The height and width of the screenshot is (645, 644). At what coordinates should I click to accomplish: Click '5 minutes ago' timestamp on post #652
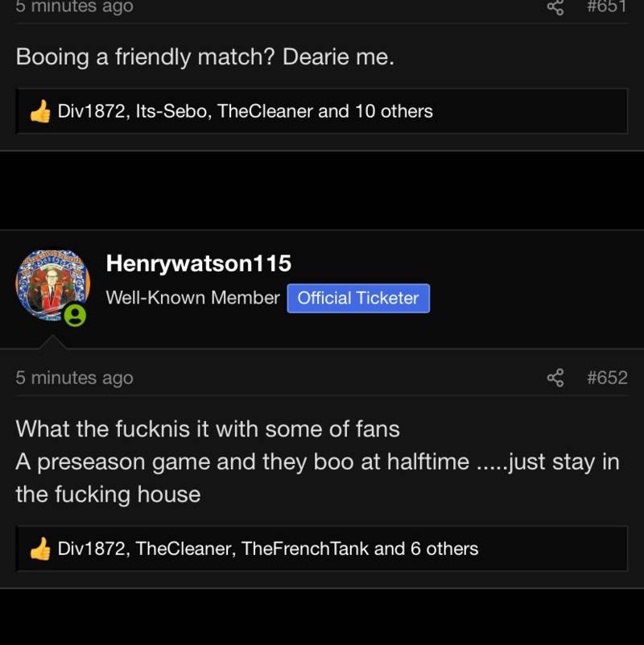click(x=74, y=378)
